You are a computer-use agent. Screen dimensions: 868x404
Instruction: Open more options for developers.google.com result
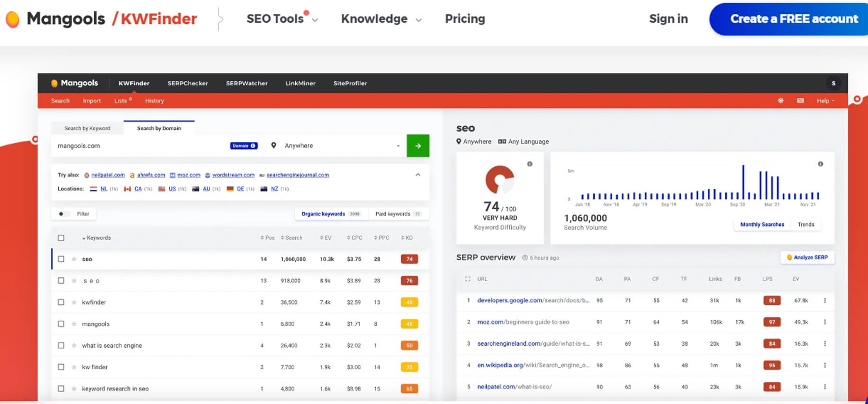tap(825, 300)
